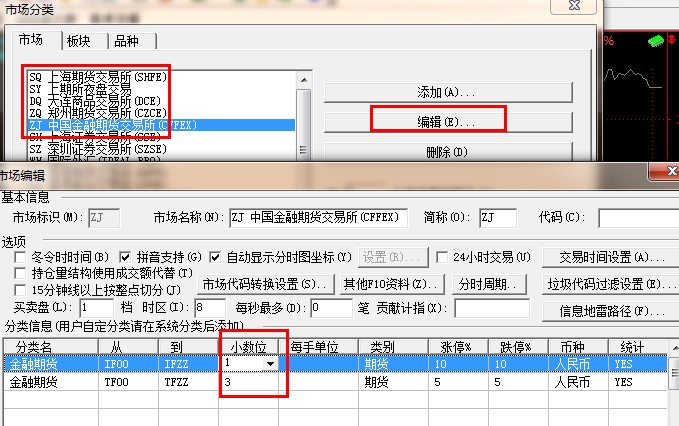Click the 市场名称(N) input field
This screenshot has height=426, width=679.
coord(318,217)
